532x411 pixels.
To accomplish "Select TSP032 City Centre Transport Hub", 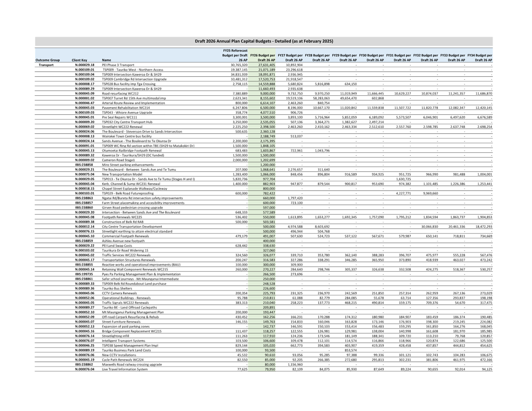I will (127, 122).
